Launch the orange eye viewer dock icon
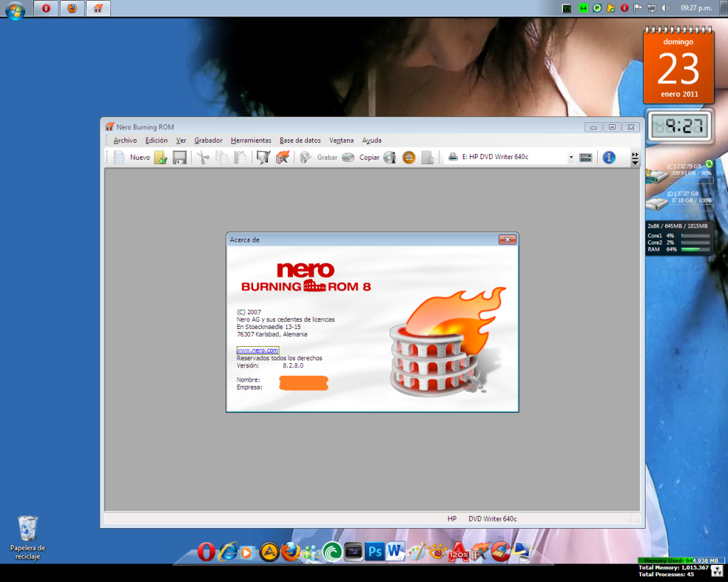Screen dimensions: 728x582 [437, 552]
